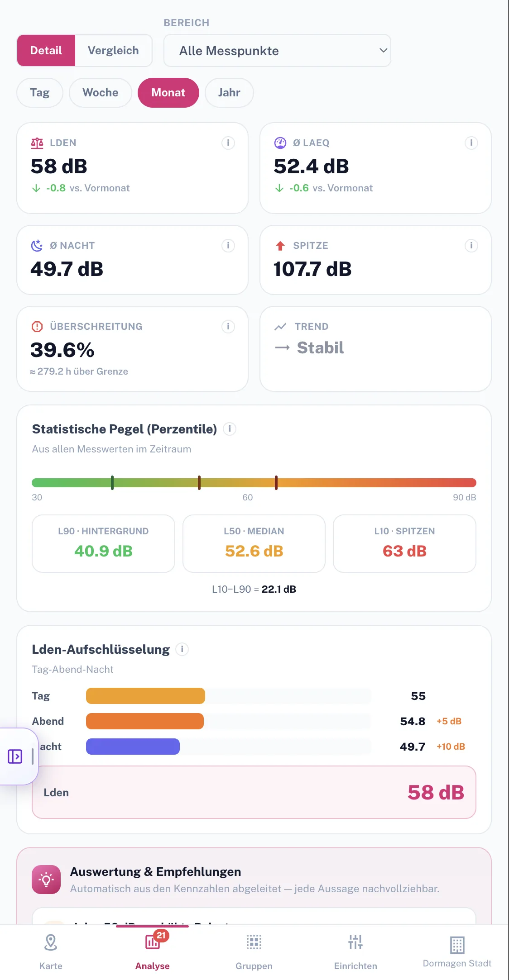Click the moon icon in NACHT card
This screenshot has height=980, width=509.
[37, 246]
